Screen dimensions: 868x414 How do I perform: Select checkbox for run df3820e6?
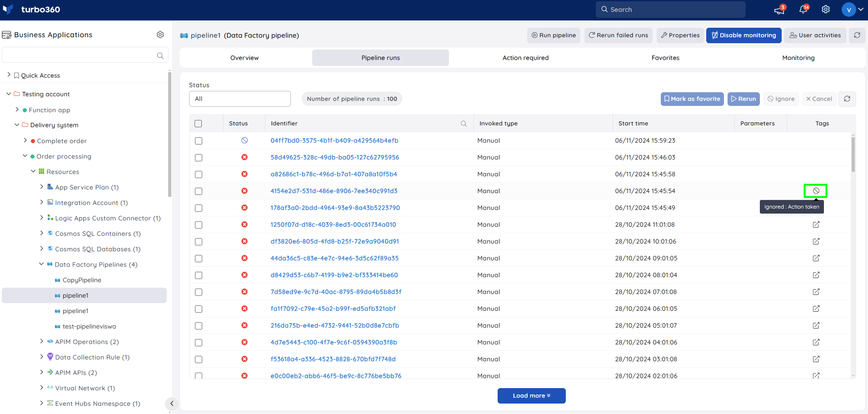coord(199,242)
